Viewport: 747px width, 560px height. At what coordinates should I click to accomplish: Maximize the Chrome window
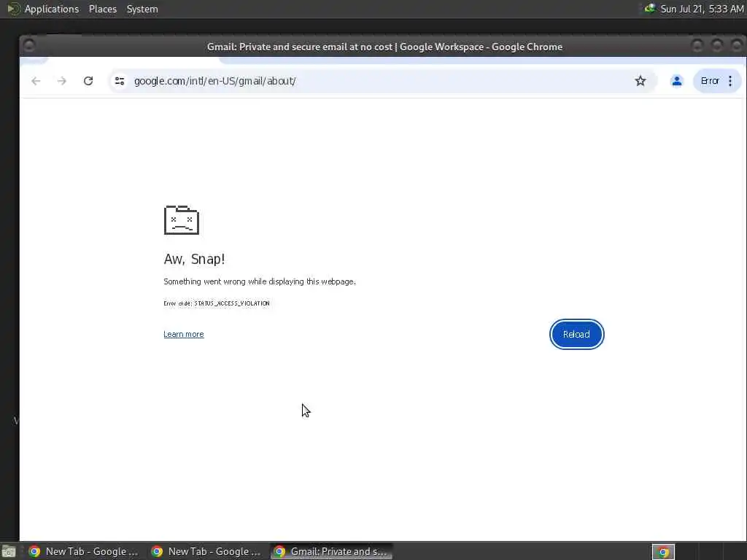[717, 45]
